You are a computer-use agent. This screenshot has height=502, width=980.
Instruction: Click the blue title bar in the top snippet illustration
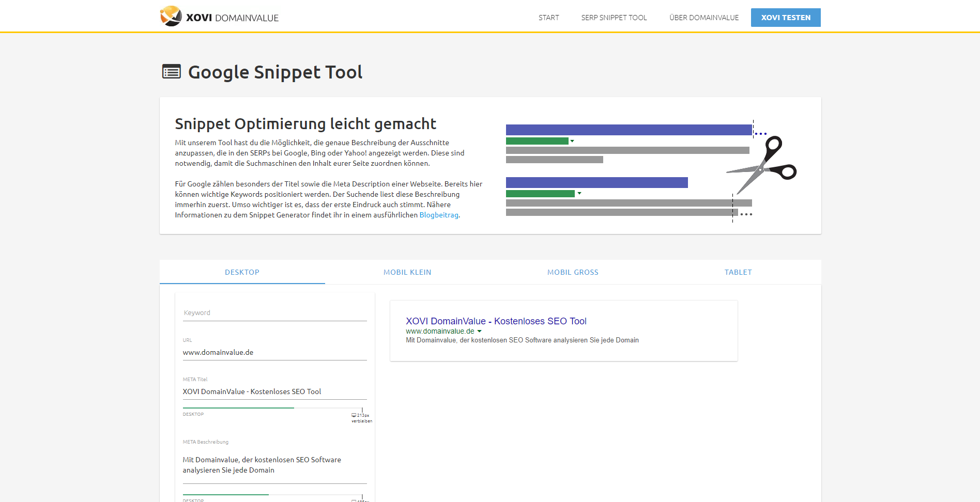[x=629, y=130]
